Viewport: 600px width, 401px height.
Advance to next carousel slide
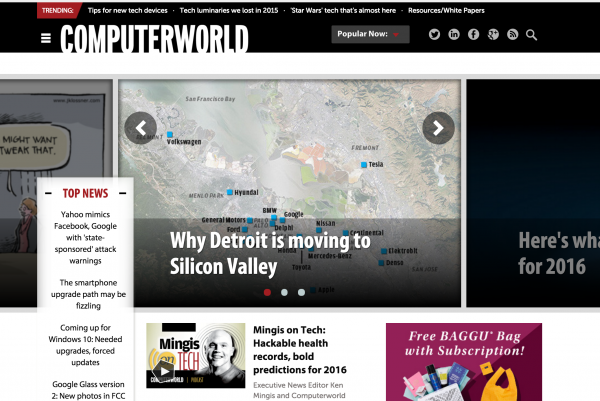[x=439, y=128]
